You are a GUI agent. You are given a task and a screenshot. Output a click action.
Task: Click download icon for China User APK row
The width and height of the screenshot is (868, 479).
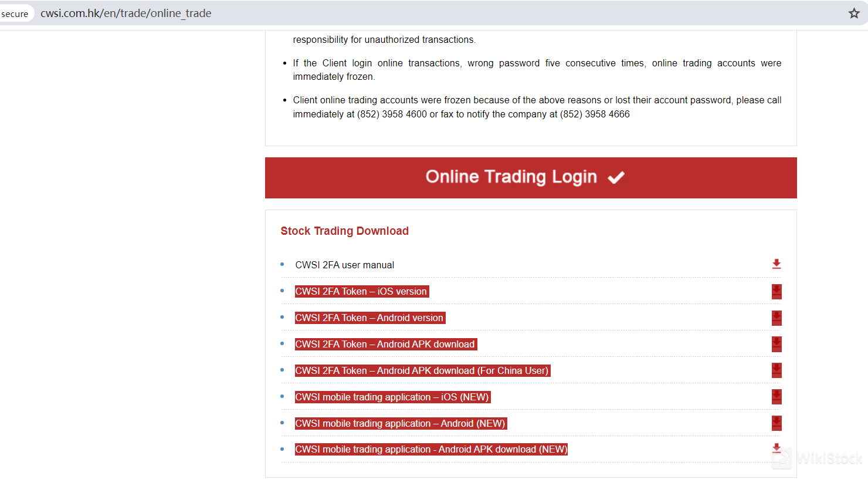point(776,370)
